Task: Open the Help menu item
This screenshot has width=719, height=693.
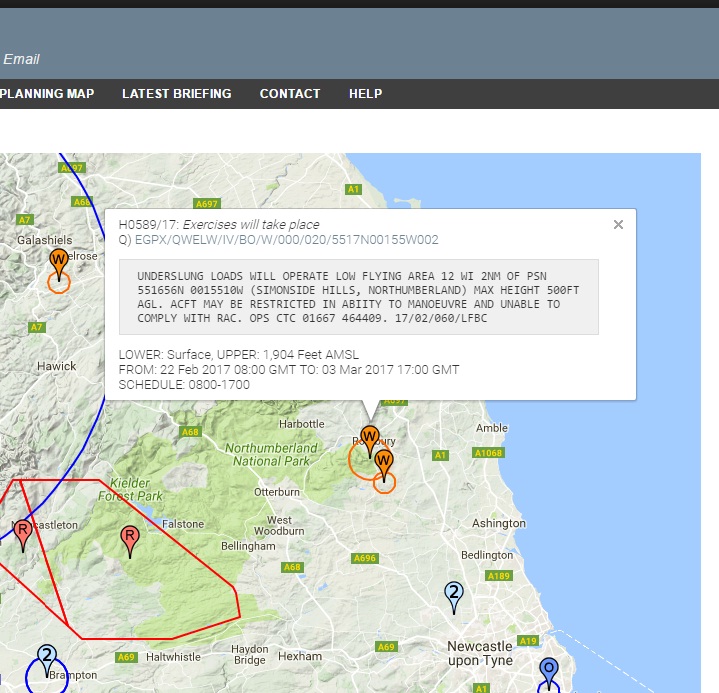Action: [365, 94]
